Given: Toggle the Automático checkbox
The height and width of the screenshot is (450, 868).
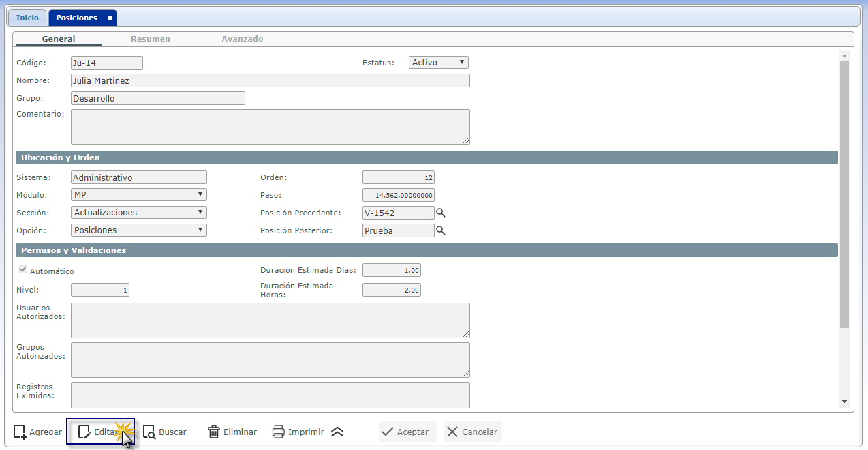Looking at the screenshot, I should click(x=23, y=270).
